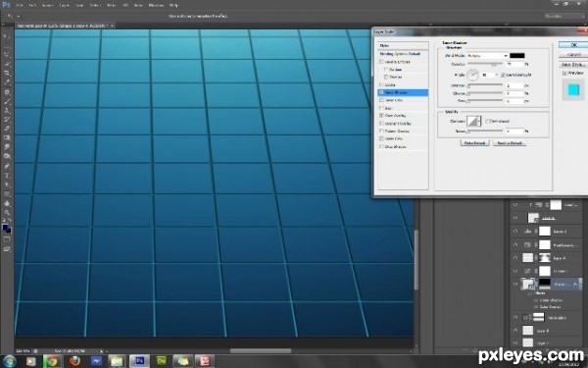Open Firefox from the taskbar
Image resolution: width=588 pixels, height=368 pixels.
point(75,361)
